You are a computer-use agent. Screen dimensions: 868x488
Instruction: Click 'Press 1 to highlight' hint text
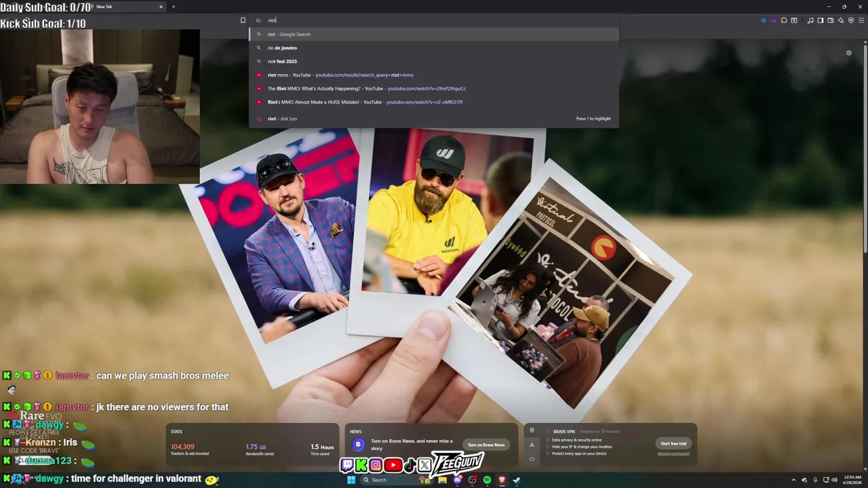[x=593, y=119]
